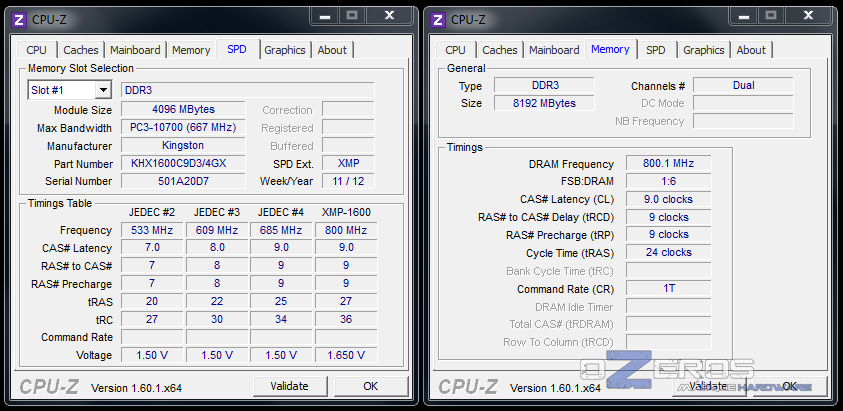The height and width of the screenshot is (411, 843).
Task: Click the DDR3 type value in Memory window
Action: click(544, 85)
